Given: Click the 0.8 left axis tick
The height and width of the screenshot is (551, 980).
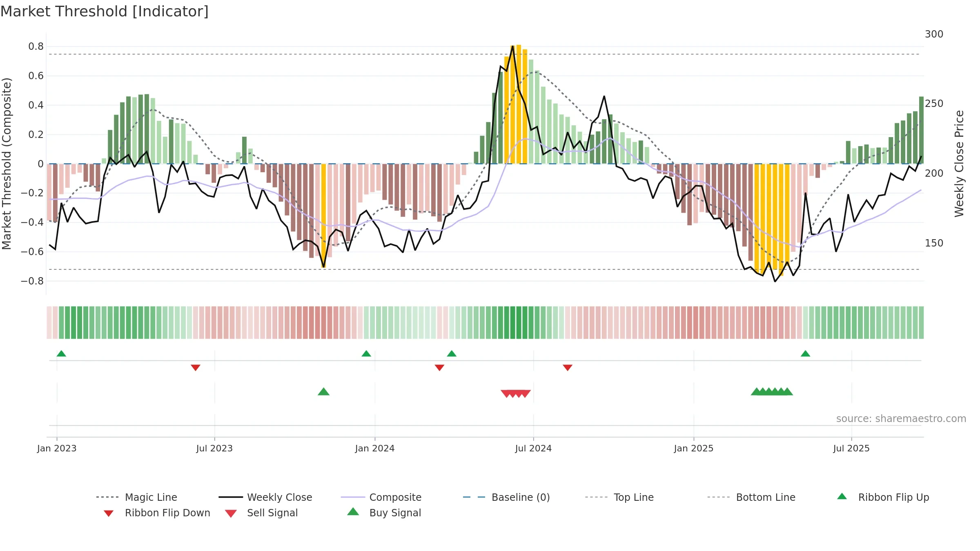Looking at the screenshot, I should tap(36, 47).
